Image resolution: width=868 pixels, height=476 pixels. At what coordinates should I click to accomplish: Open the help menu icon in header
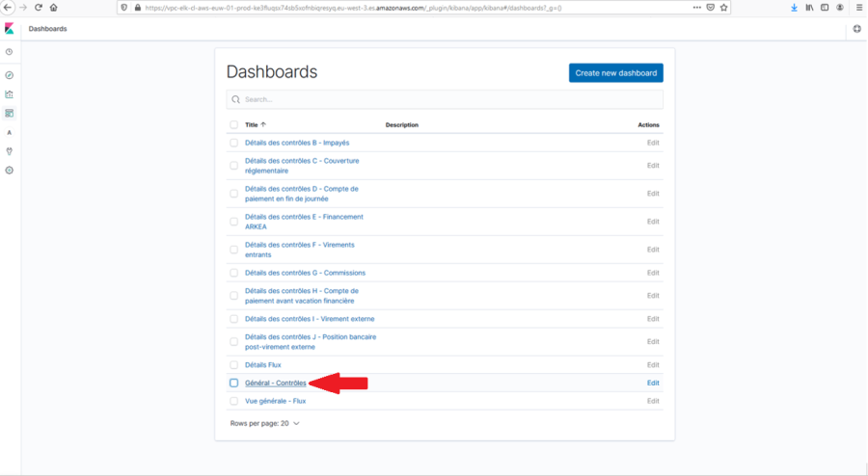pos(856,29)
